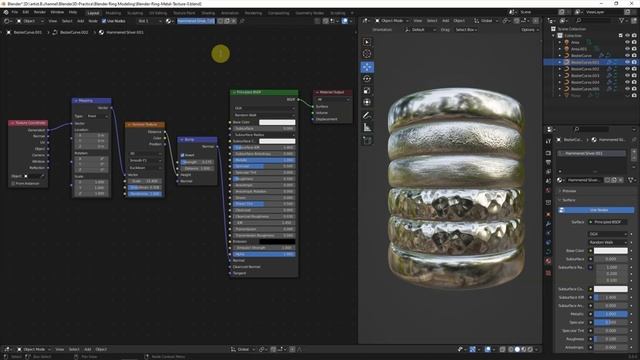Open Orientation Default dropdown

[x=420, y=30]
